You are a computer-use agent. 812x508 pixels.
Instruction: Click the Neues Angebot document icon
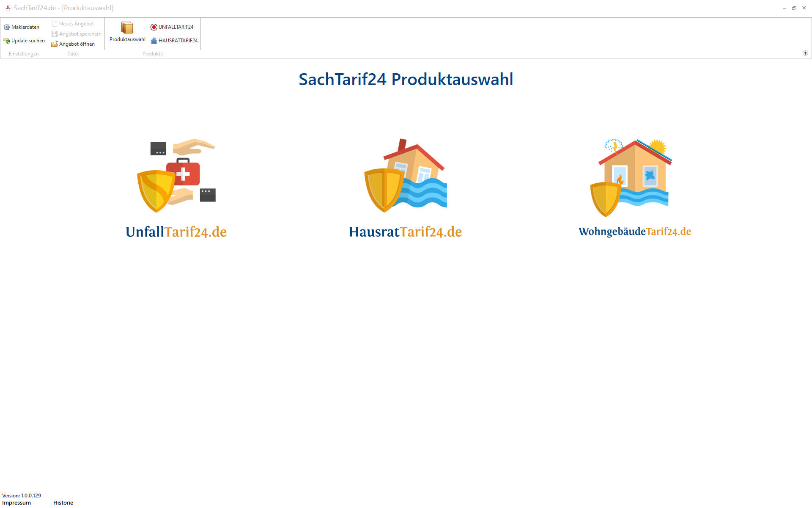(55, 24)
